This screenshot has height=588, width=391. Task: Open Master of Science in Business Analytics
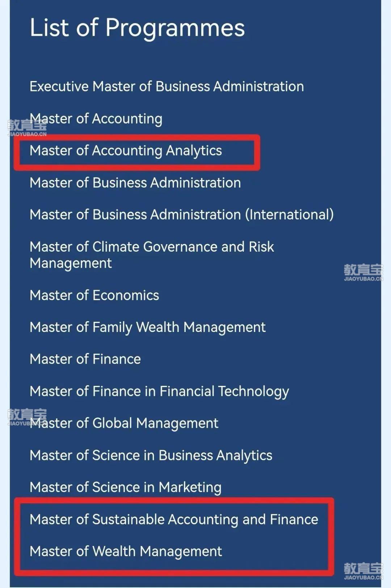pos(151,455)
